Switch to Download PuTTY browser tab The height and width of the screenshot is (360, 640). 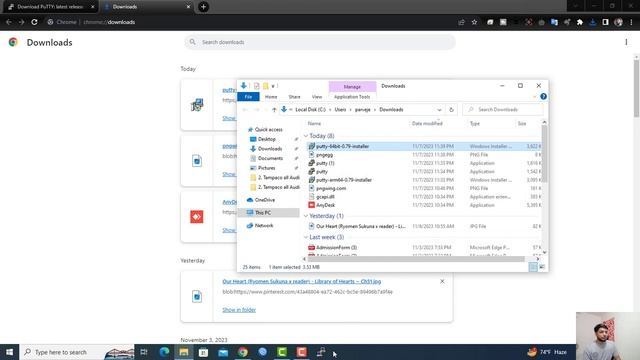click(x=50, y=7)
